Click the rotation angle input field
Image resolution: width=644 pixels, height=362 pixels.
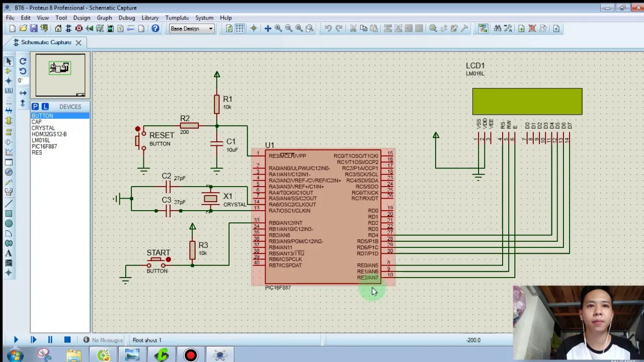[x=23, y=81]
